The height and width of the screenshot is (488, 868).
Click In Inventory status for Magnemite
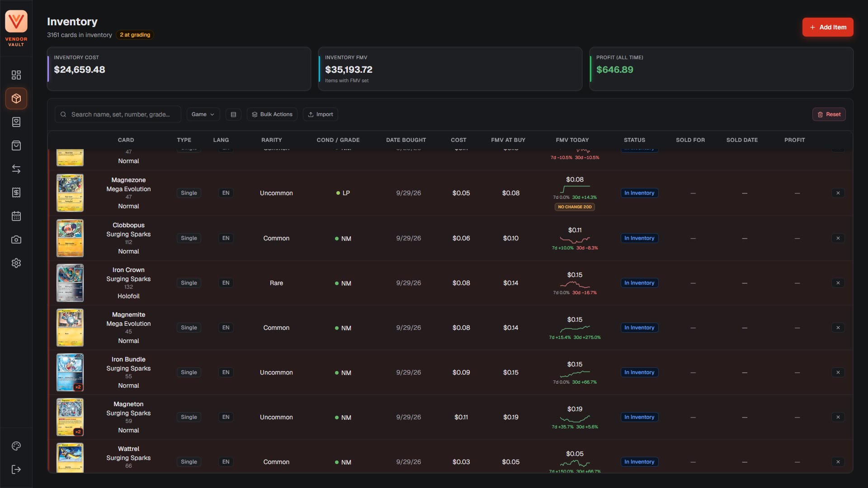639,328
